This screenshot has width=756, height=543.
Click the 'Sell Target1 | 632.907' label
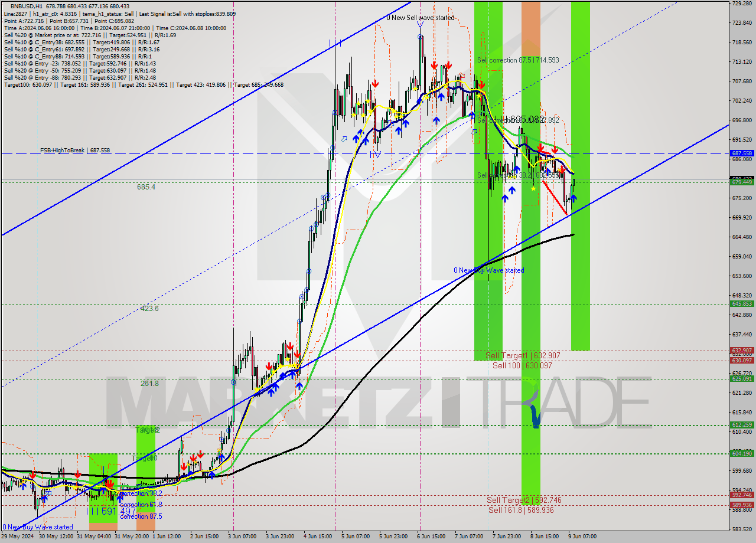pyautogui.click(x=523, y=355)
